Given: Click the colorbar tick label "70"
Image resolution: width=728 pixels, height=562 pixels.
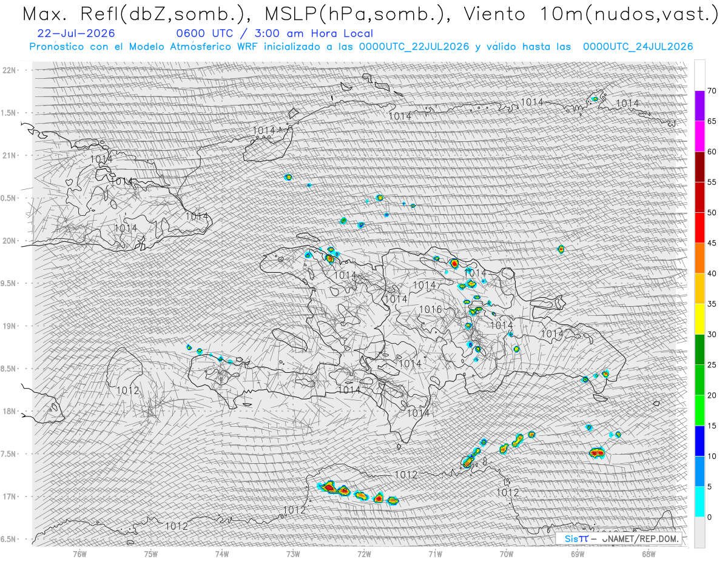Looking at the screenshot, I should [712, 91].
